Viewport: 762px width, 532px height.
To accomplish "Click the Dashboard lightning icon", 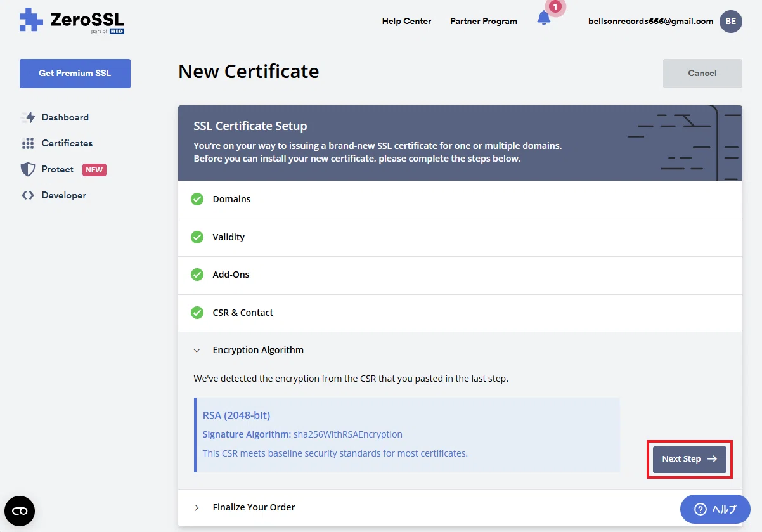I will [28, 117].
